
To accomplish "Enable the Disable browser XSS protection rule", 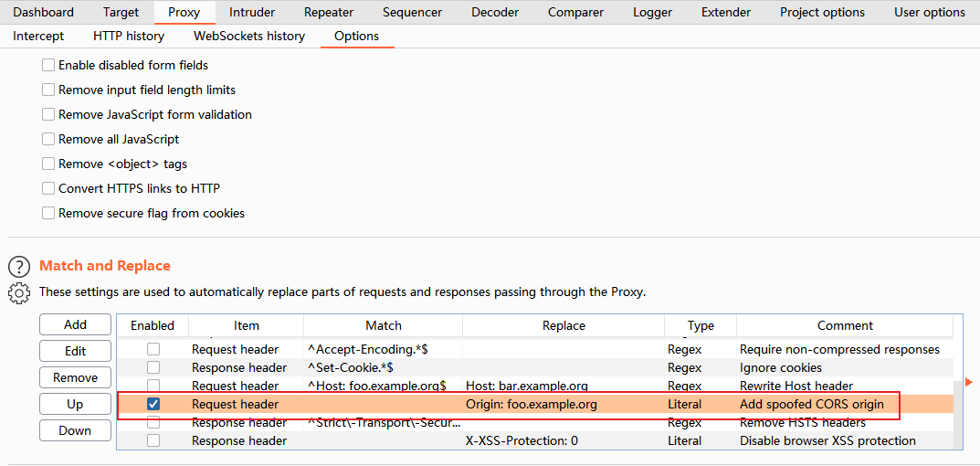I will pyautogui.click(x=153, y=440).
